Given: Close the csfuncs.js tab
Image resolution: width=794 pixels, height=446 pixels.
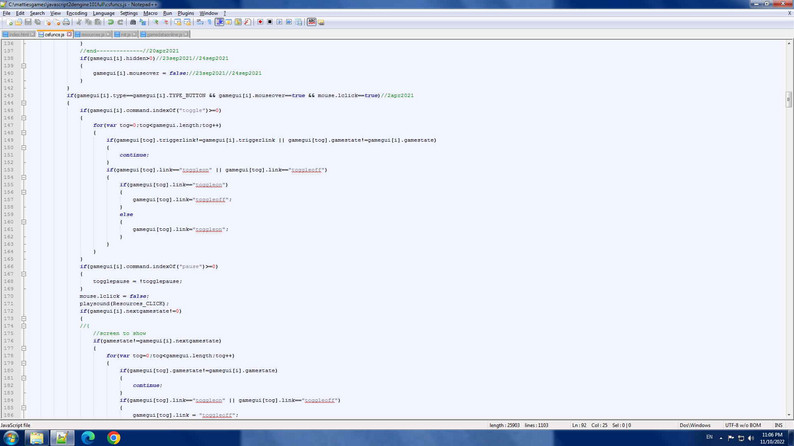Looking at the screenshot, I should click(x=69, y=34).
